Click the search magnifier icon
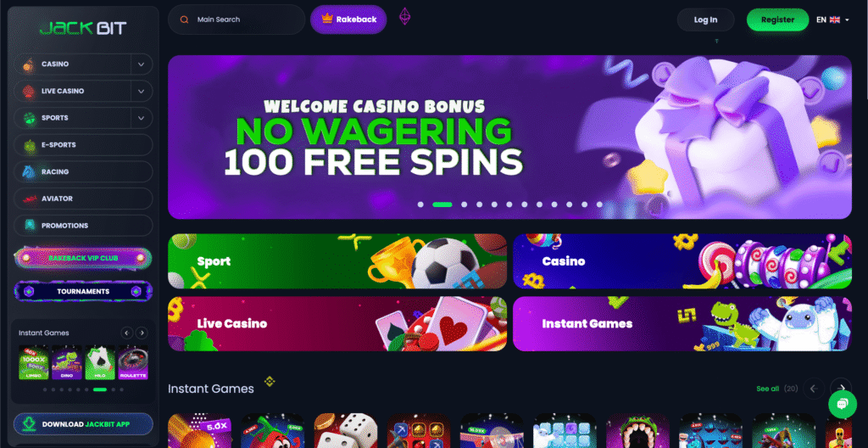This screenshot has width=868, height=448. point(184,20)
